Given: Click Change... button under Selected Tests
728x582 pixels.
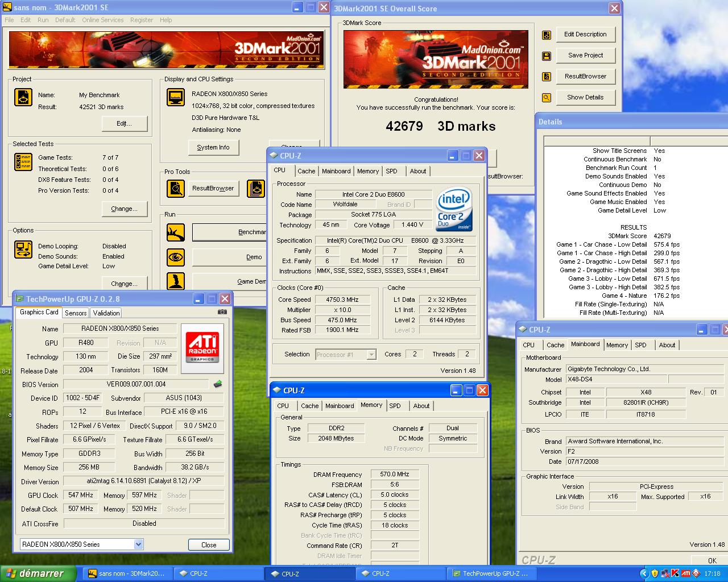Looking at the screenshot, I should 125,209.
